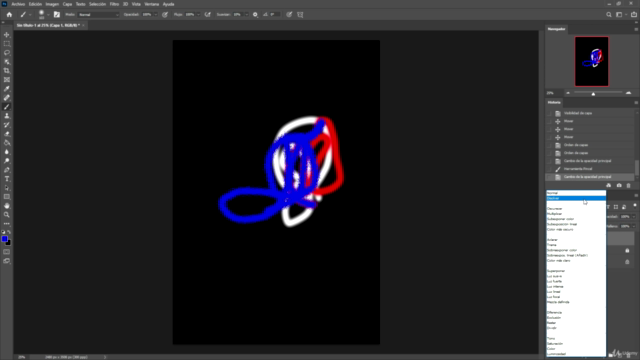
Task: Open the brush Modo dropdown set to Normal
Action: pyautogui.click(x=98, y=15)
